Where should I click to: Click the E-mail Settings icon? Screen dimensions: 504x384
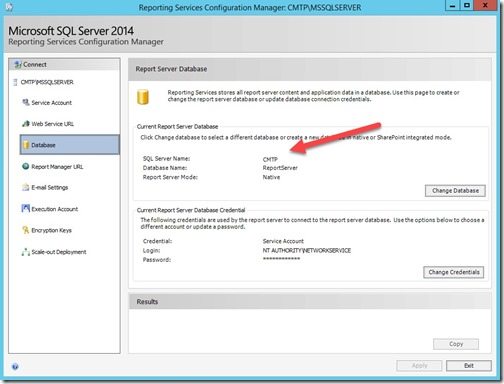[x=26, y=187]
